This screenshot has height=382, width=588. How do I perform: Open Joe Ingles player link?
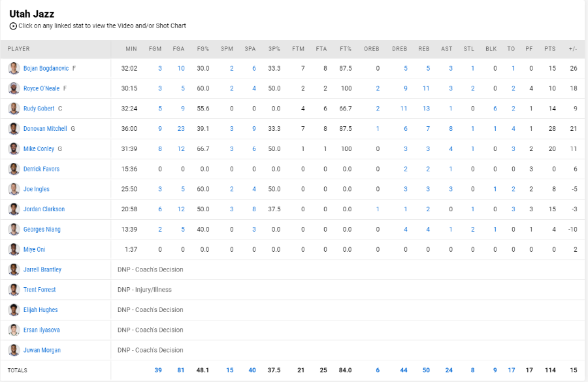pos(37,189)
